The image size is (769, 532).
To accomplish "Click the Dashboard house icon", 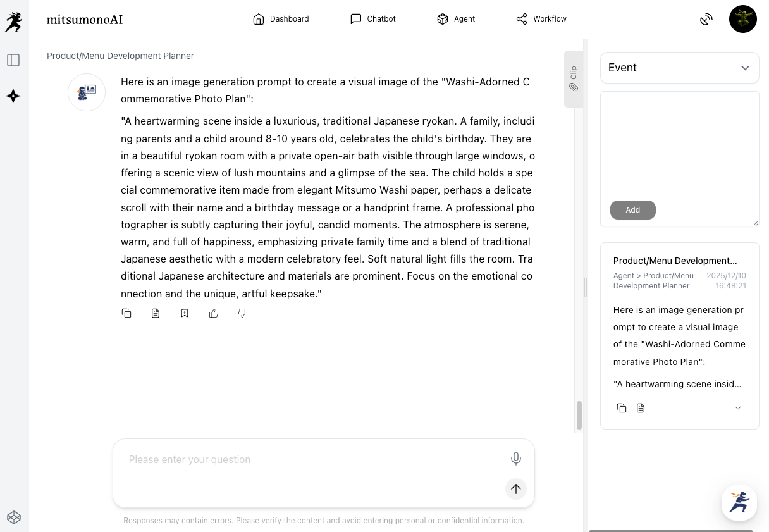I will click(258, 19).
